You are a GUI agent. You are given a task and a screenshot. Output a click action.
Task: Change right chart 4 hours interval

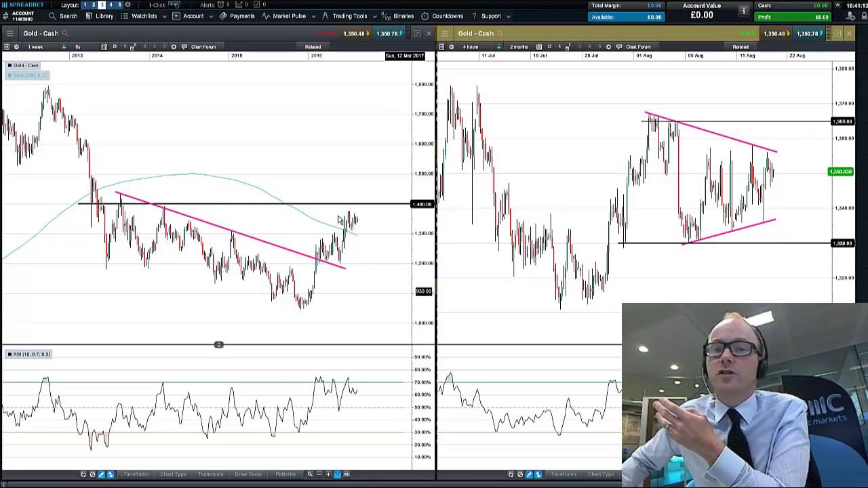pos(470,47)
